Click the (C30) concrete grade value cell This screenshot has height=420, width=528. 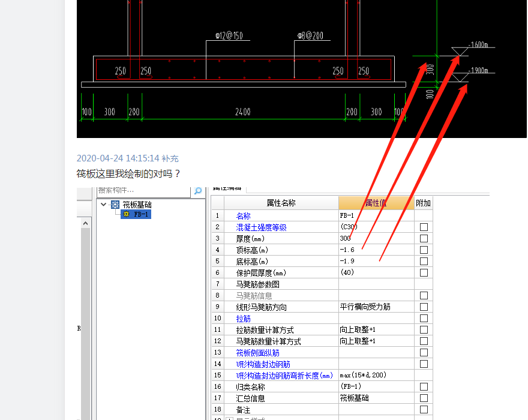coord(376,227)
